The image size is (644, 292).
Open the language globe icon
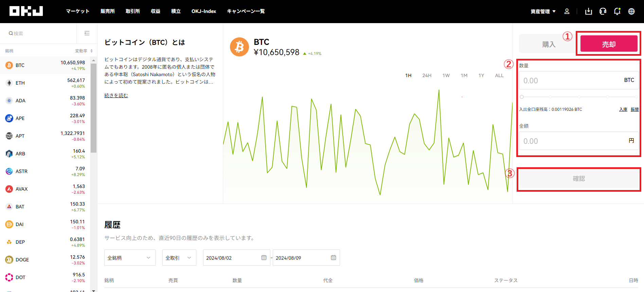pyautogui.click(x=631, y=11)
